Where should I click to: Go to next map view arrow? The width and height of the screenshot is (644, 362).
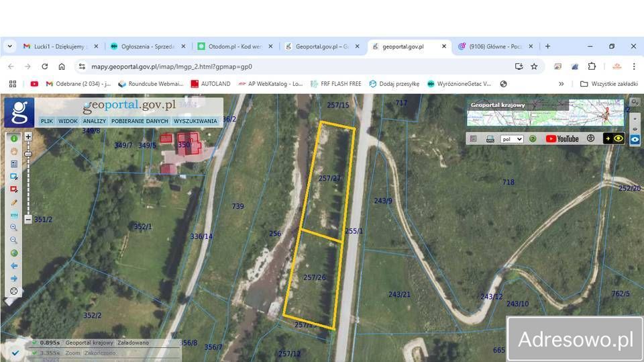coord(13,279)
